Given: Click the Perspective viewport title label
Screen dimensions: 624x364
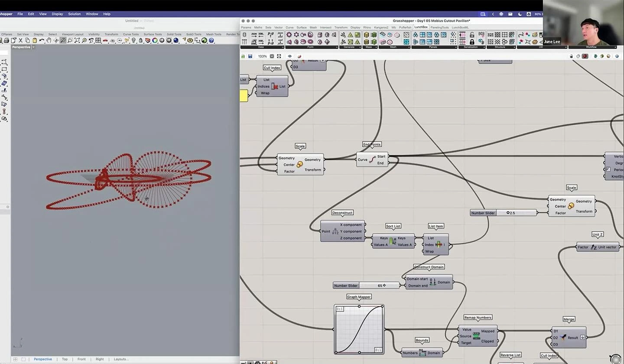Looking at the screenshot, I should pyautogui.click(x=21, y=47).
